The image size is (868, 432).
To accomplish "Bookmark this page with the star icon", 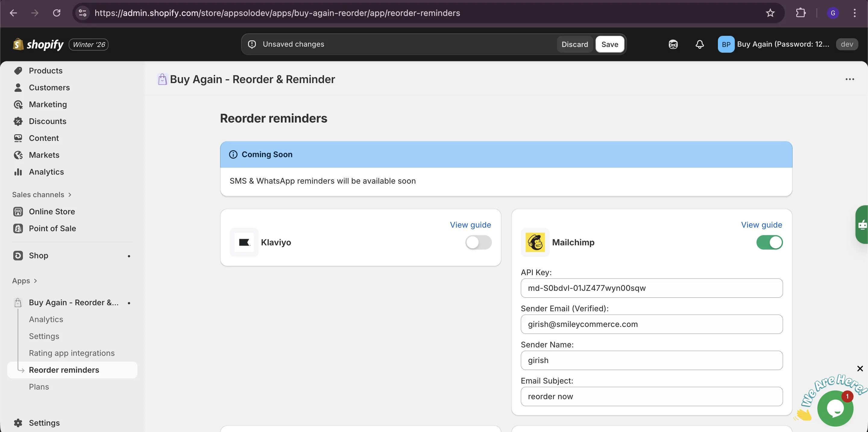I will pos(770,13).
